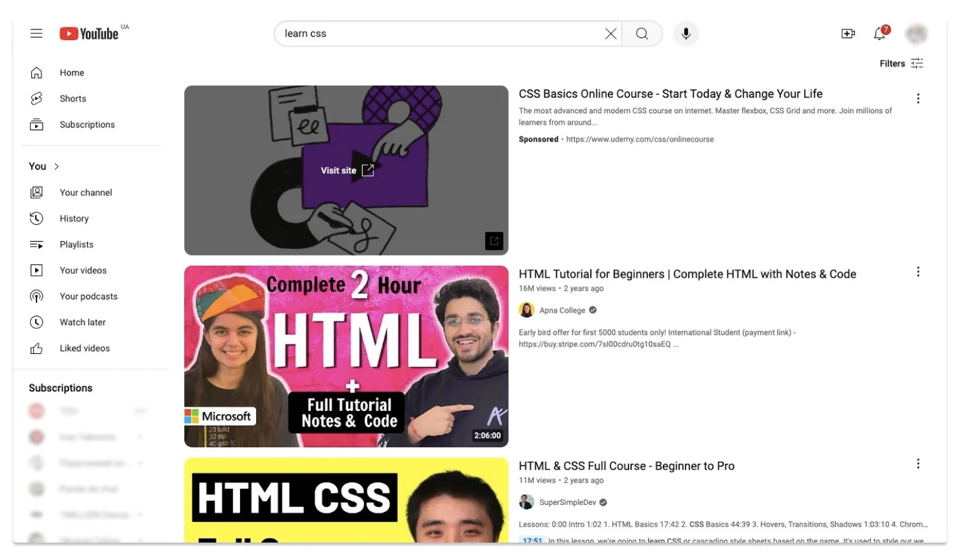Screen dimensions: 960x560
Task: Open the Apna College channel link
Action: [563, 310]
